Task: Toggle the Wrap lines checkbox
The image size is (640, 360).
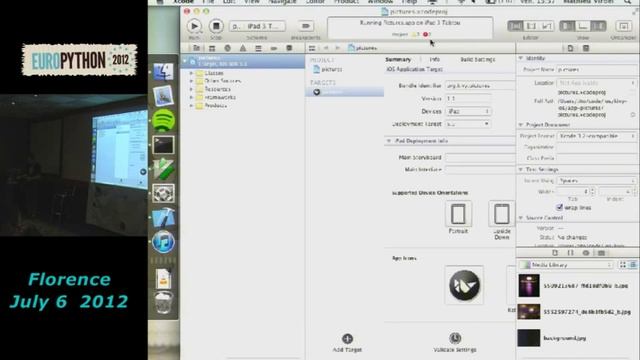Action: (560, 207)
